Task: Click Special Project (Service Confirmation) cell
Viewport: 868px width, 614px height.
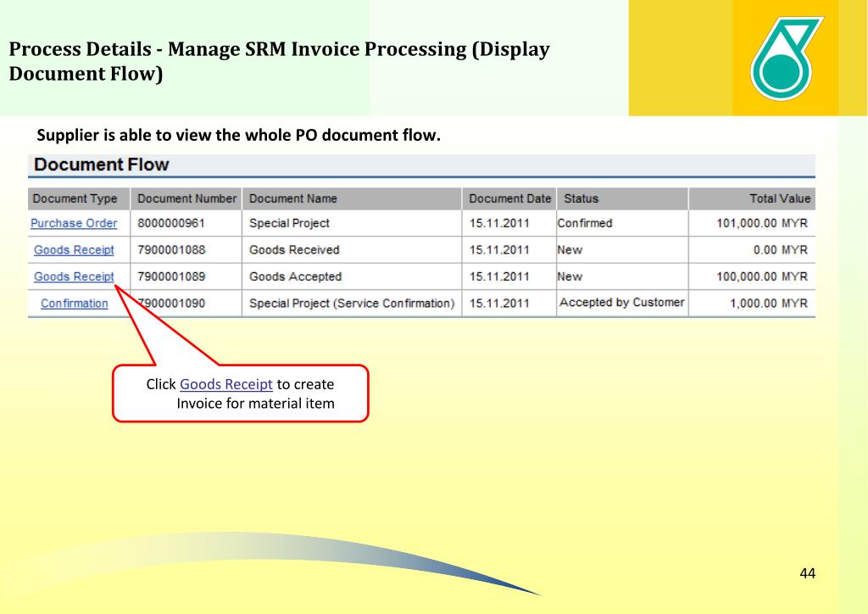Action: pos(352,304)
